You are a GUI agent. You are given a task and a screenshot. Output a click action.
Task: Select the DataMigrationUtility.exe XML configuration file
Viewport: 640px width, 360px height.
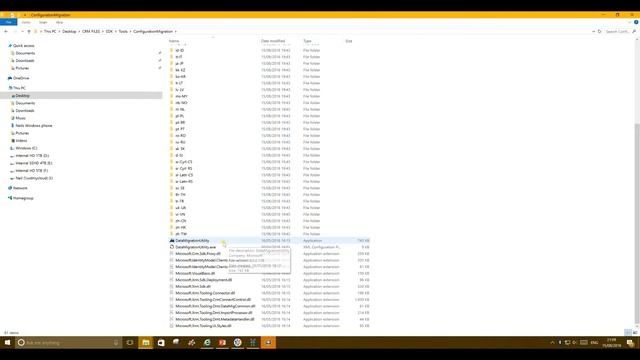point(196,247)
